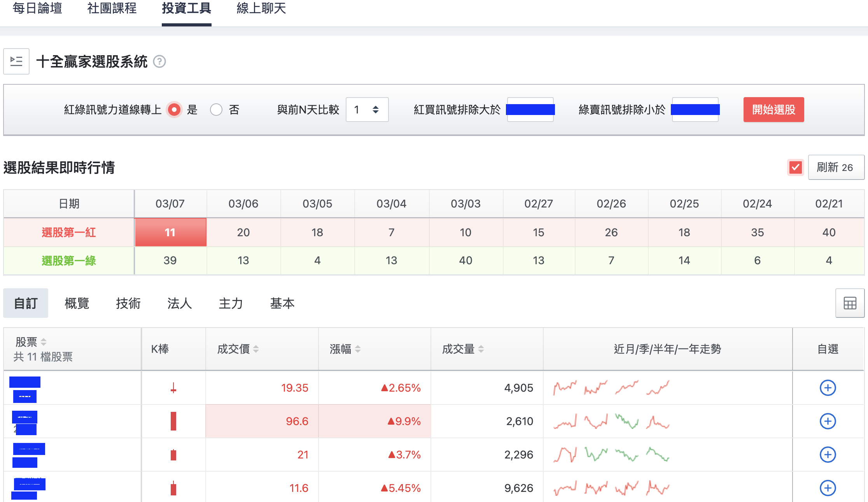868x502 pixels.
Task: Sort the table by 成交量 column
Action: click(482, 349)
